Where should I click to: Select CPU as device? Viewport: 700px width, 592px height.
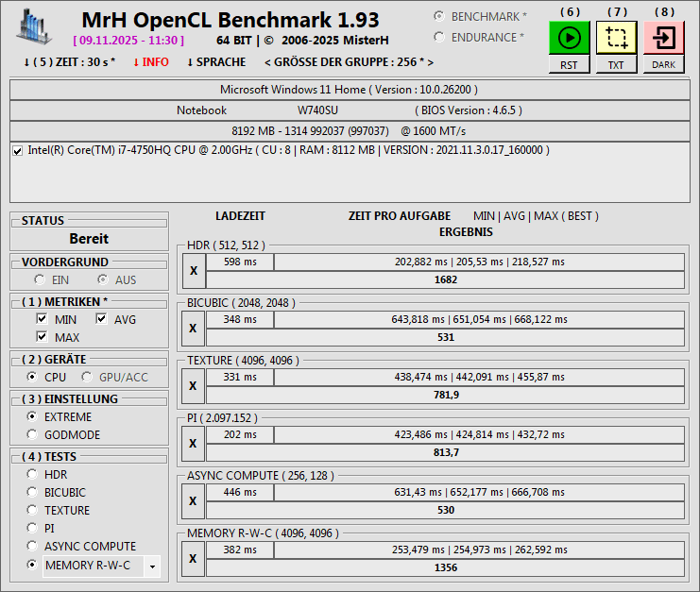tap(32, 377)
